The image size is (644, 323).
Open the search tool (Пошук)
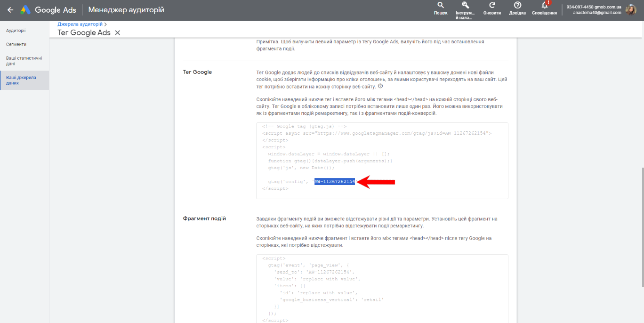(441, 8)
